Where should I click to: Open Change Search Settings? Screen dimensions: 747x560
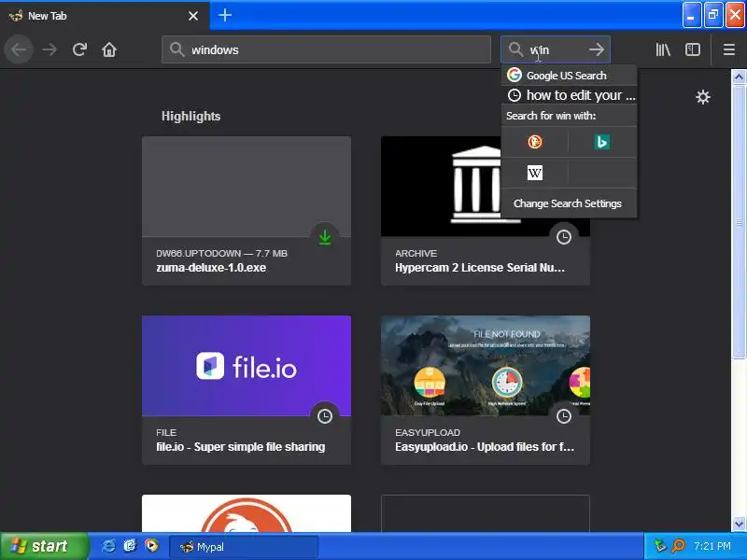(568, 203)
